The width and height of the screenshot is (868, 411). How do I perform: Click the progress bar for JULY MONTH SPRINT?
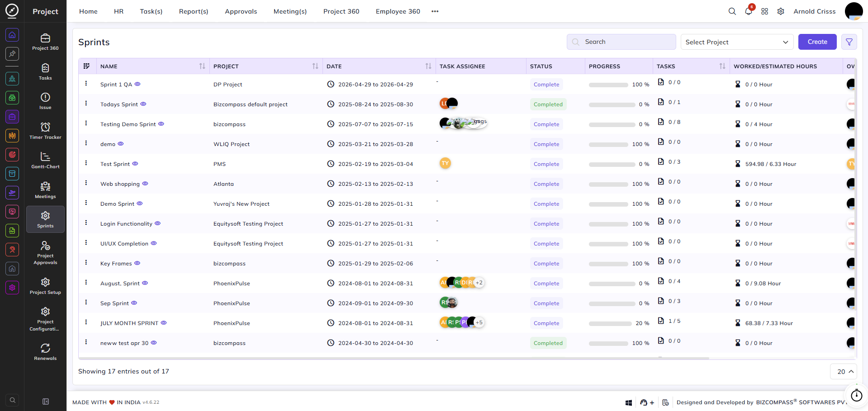click(610, 323)
